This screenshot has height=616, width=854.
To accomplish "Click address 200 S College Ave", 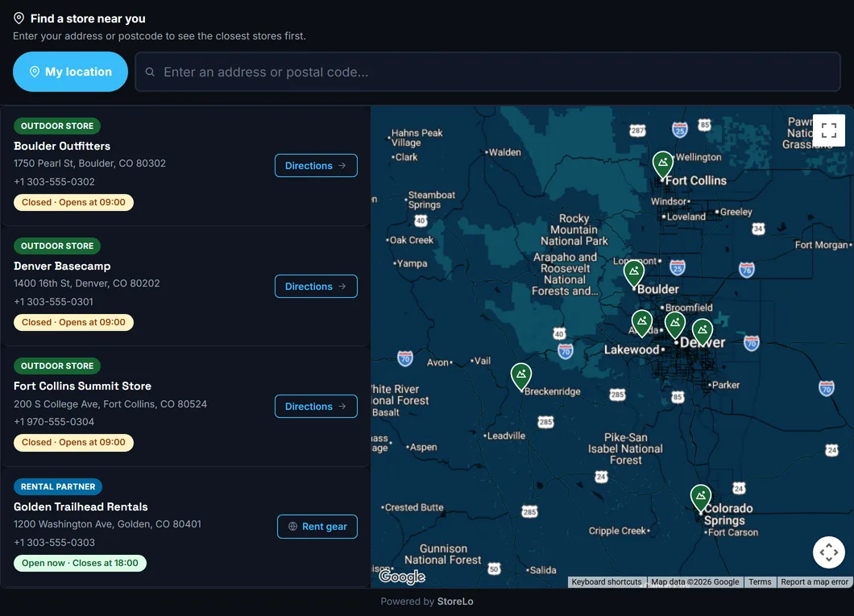I will click(x=110, y=403).
